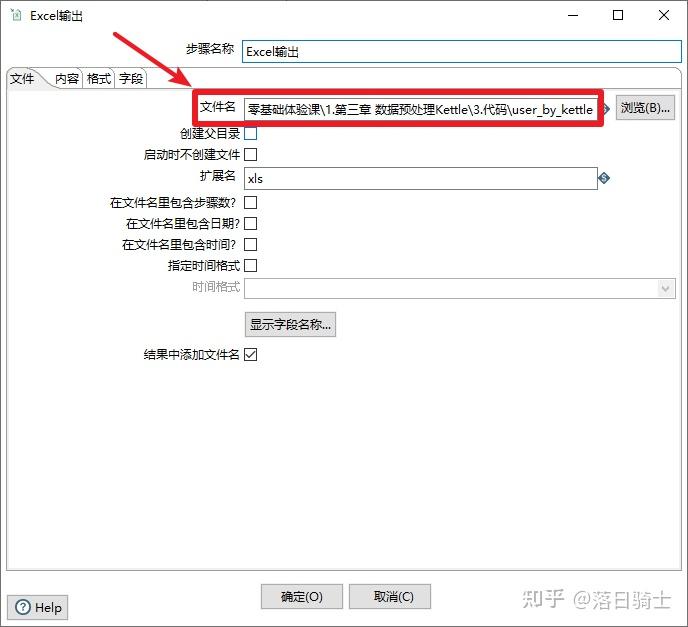Switch to the 内容 tab

click(x=67, y=79)
